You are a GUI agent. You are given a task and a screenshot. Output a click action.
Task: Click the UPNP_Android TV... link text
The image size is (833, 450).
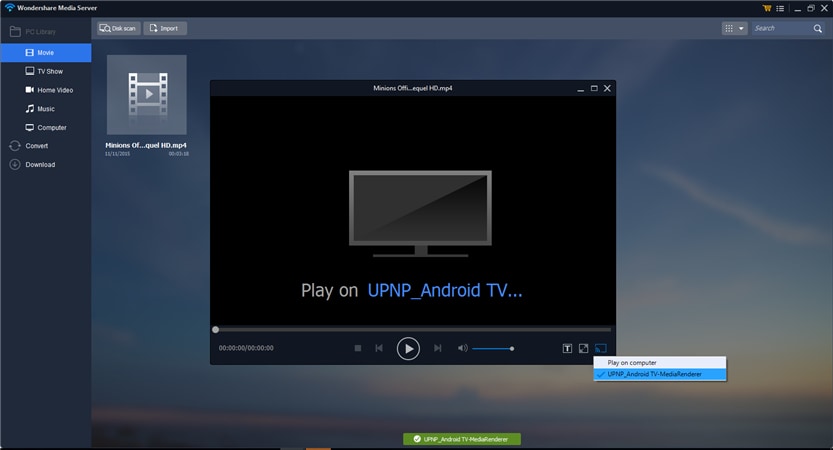point(445,291)
